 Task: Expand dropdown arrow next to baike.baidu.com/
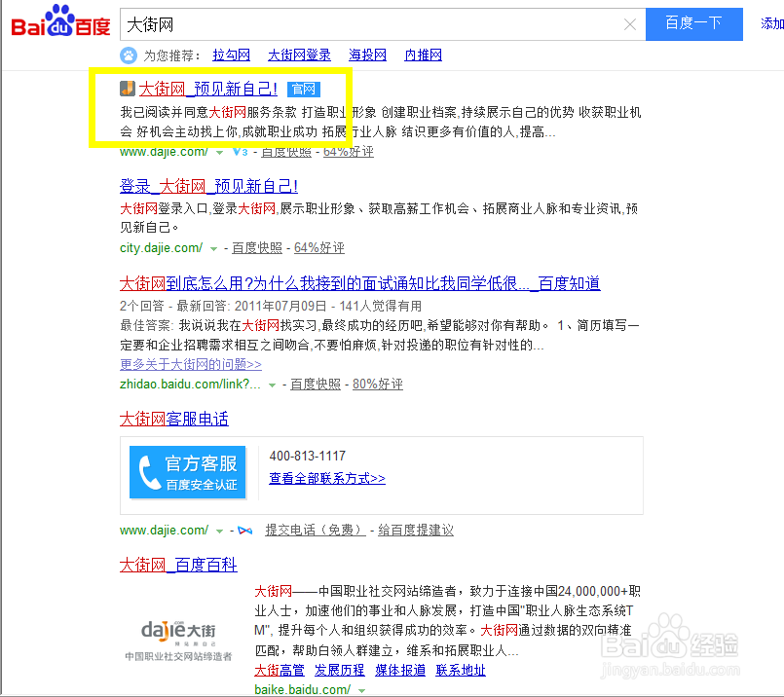(361, 690)
